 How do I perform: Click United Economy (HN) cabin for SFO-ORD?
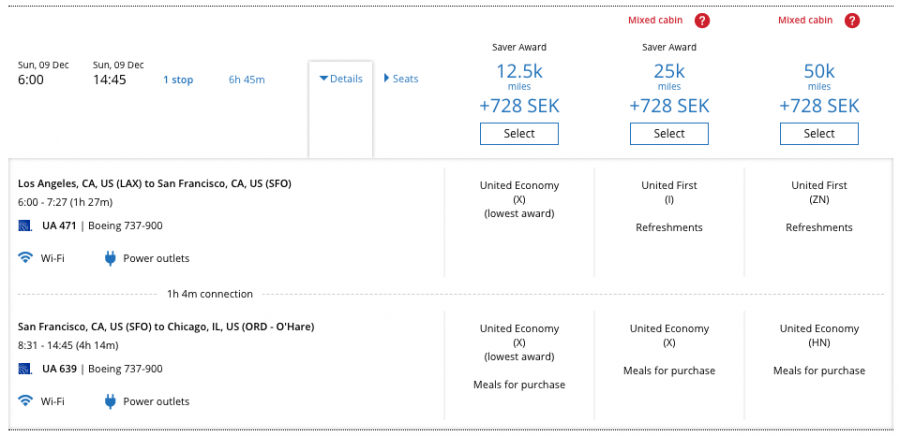[x=819, y=336]
